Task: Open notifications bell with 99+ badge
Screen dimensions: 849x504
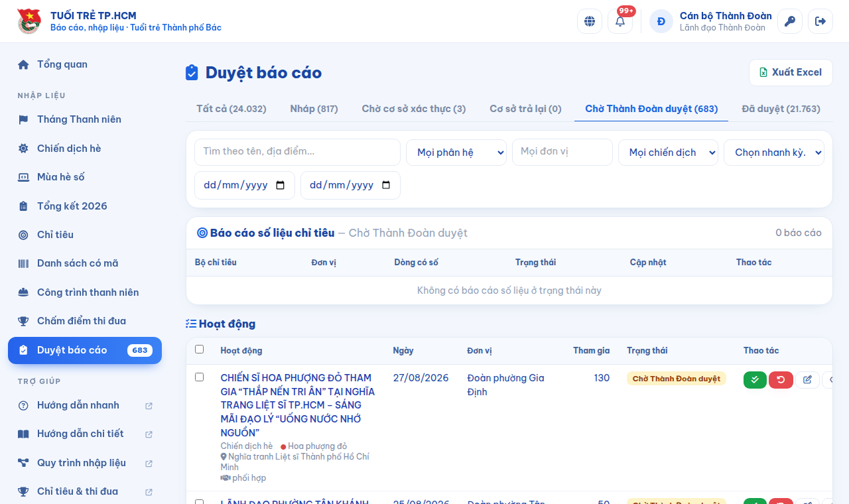Action: pos(620,21)
